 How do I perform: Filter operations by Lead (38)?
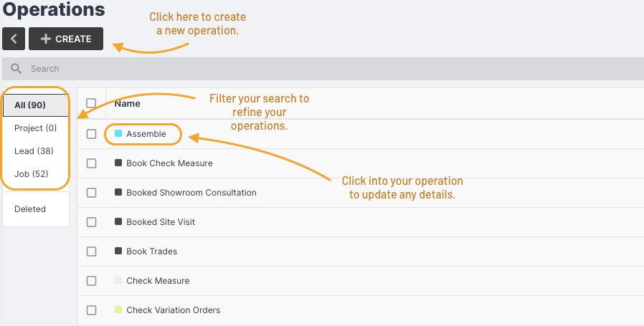(x=35, y=151)
